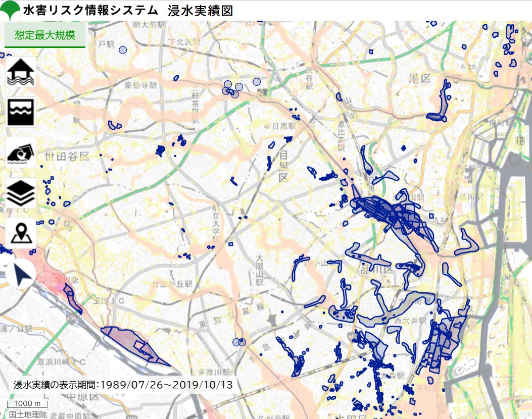Click the 水害リスク情報システム title
This screenshot has width=532, height=419.
(90, 10)
